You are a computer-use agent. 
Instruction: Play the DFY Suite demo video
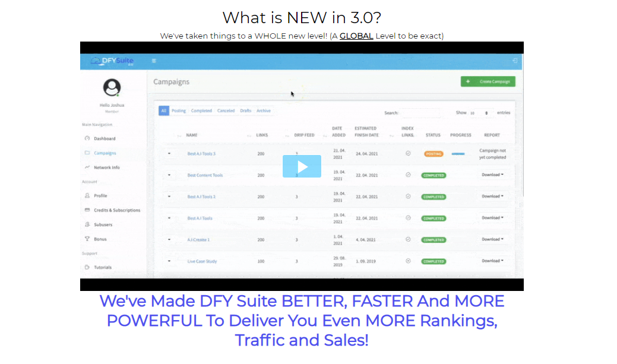(x=302, y=166)
